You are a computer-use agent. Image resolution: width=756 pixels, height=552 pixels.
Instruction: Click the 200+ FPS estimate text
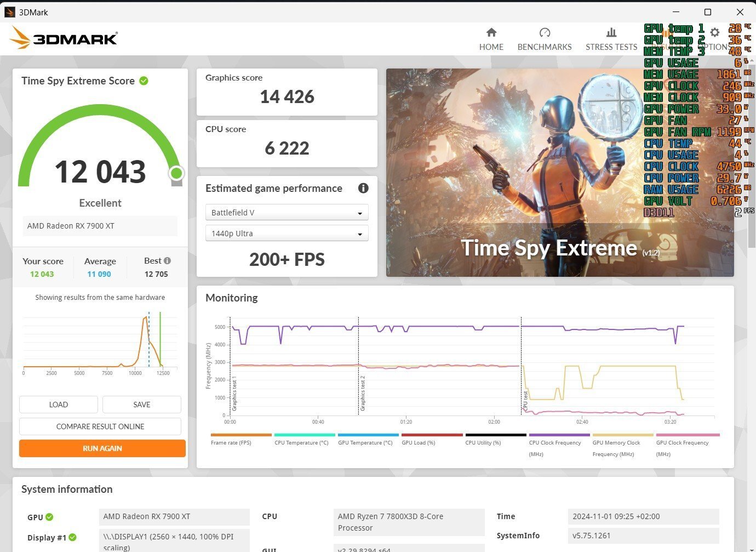[287, 260]
